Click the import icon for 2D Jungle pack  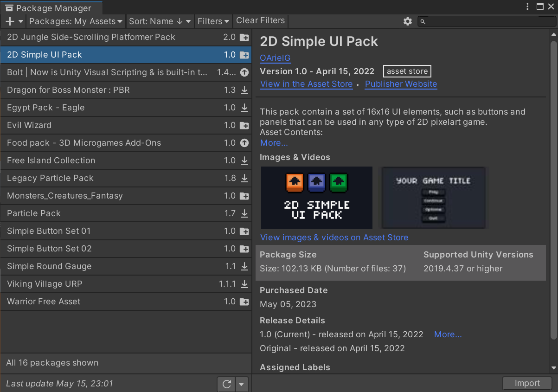tap(244, 37)
